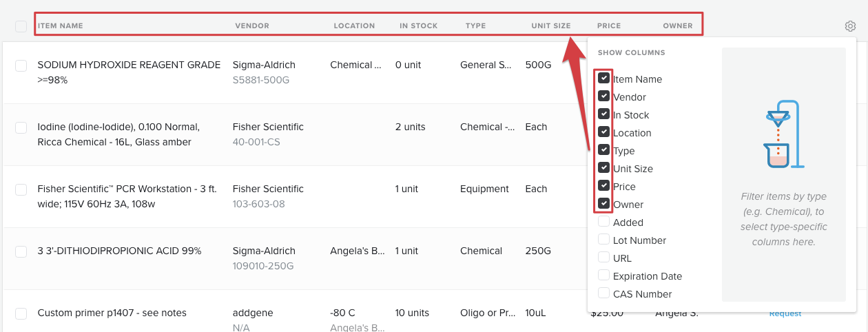Toggle the Added column checkbox

[x=604, y=222]
